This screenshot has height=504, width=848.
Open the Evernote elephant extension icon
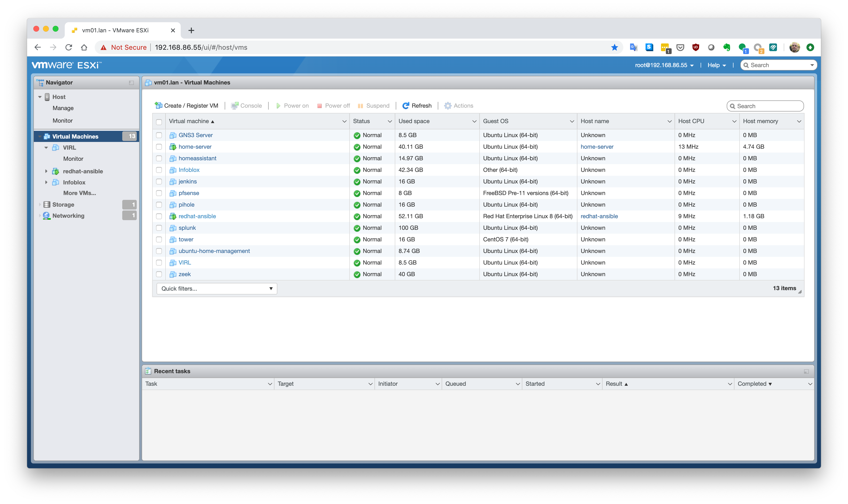[727, 48]
